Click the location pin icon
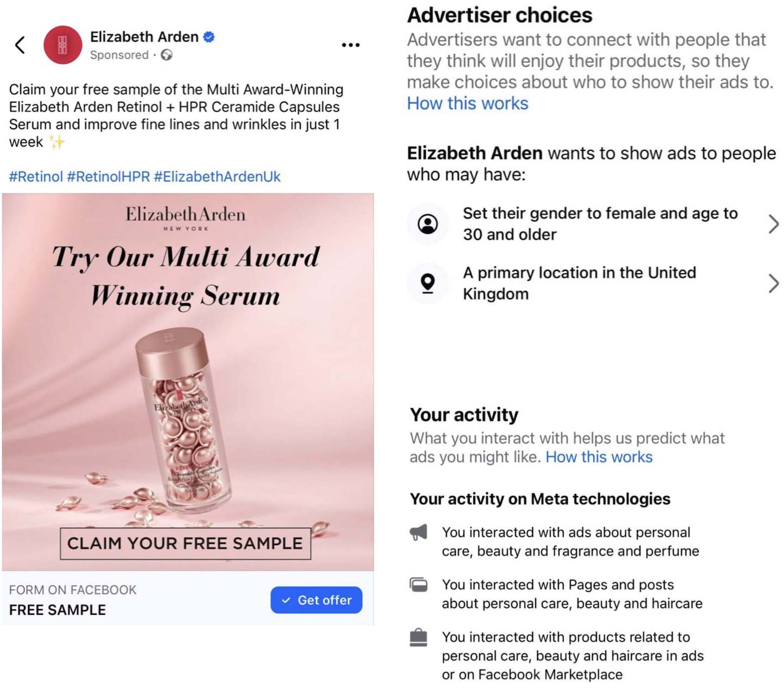The width and height of the screenshot is (784, 689). [428, 283]
